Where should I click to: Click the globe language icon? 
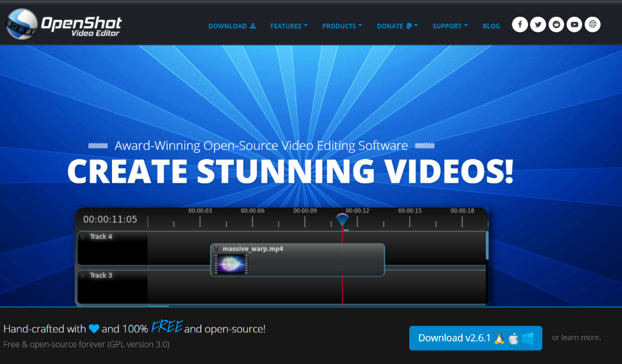tap(593, 25)
